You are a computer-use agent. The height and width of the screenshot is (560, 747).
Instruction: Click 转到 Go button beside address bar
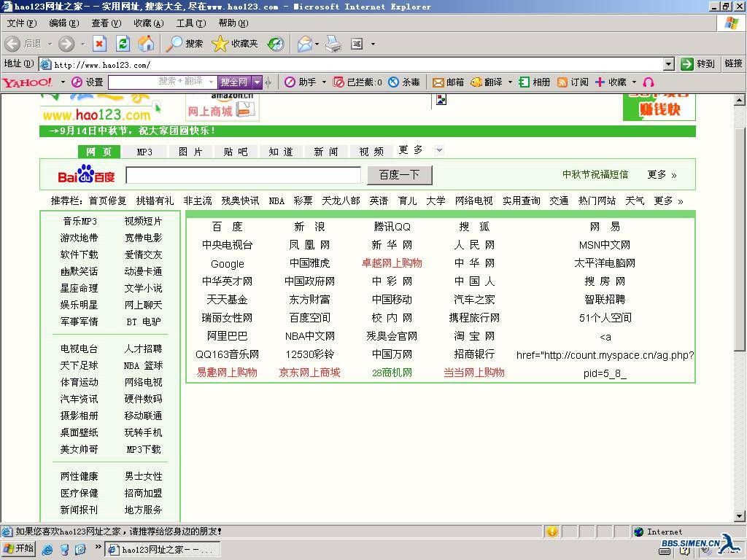coord(698,64)
